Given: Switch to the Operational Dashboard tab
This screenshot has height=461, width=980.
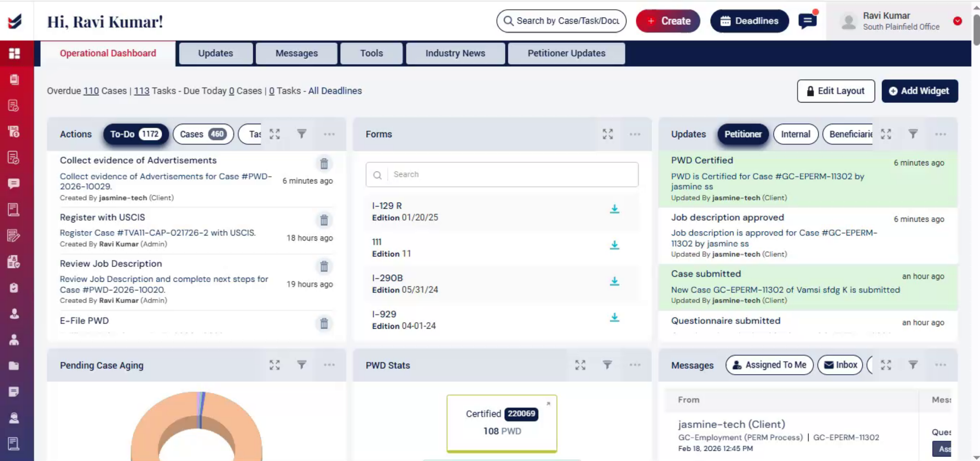Looking at the screenshot, I should tap(108, 53).
